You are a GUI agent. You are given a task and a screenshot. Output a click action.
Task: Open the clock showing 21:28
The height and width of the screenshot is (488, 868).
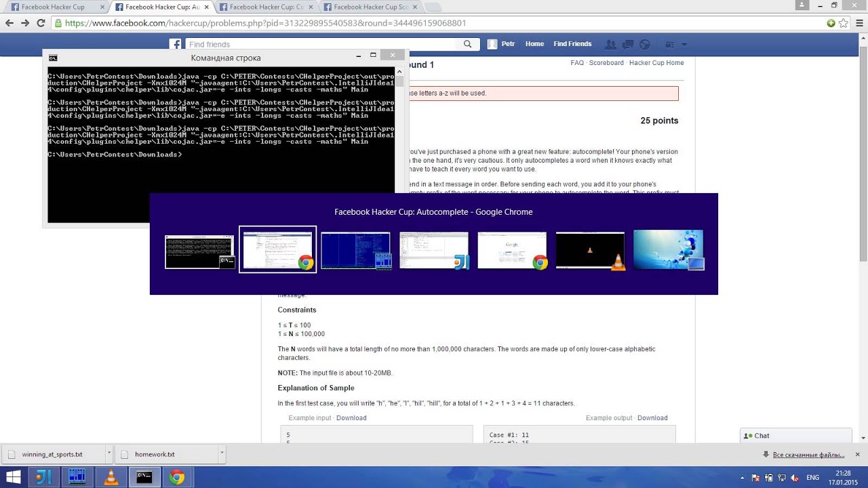[843, 477]
